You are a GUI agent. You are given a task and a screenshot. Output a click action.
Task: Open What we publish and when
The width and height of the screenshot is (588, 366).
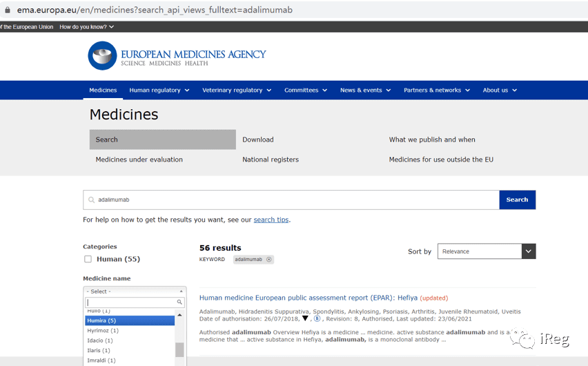point(432,139)
